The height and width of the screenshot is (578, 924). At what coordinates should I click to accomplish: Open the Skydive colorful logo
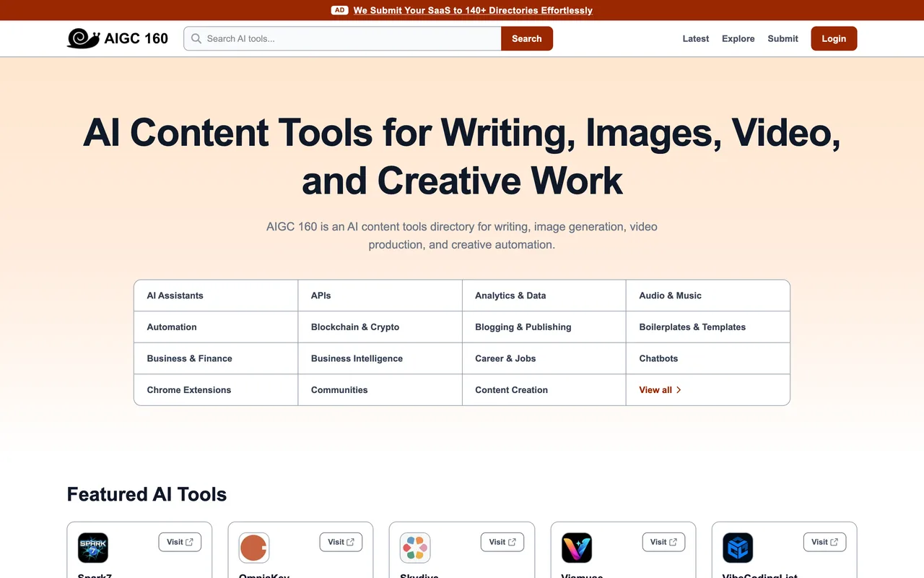pos(415,548)
